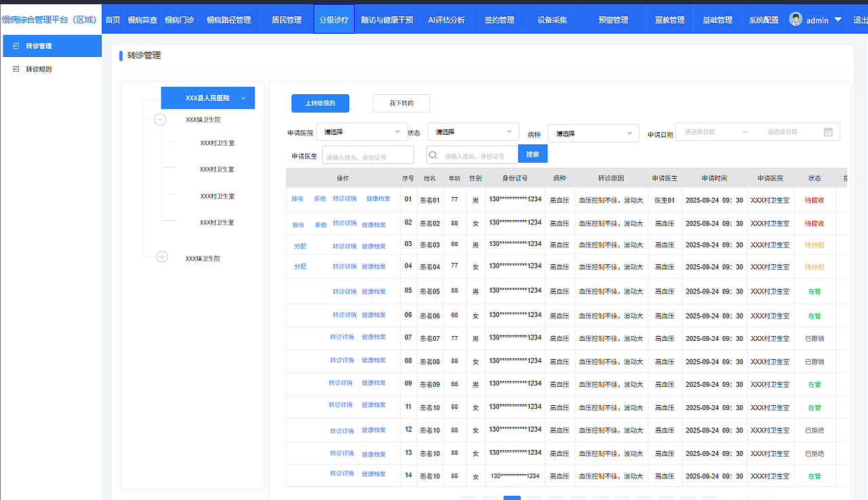Click 分配 for patient 患者03
This screenshot has width=868, height=500.
pos(300,246)
